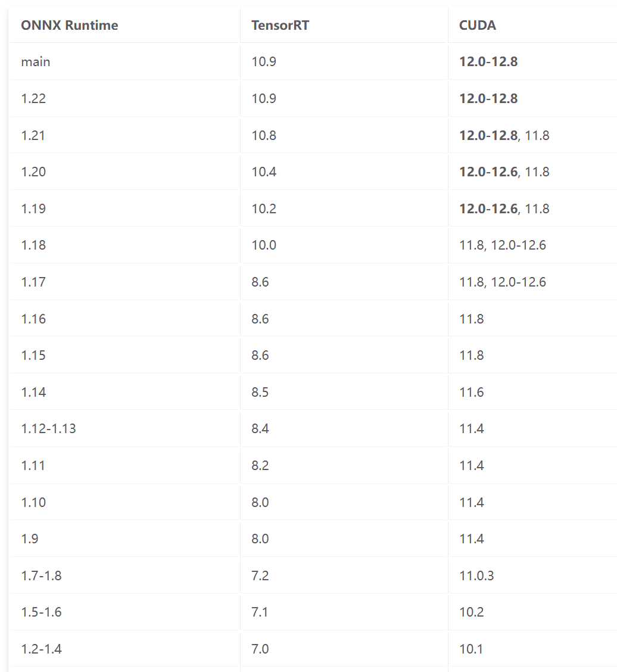Click the ONNX Runtime column header
This screenshot has height=672, width=617.
(69, 25)
